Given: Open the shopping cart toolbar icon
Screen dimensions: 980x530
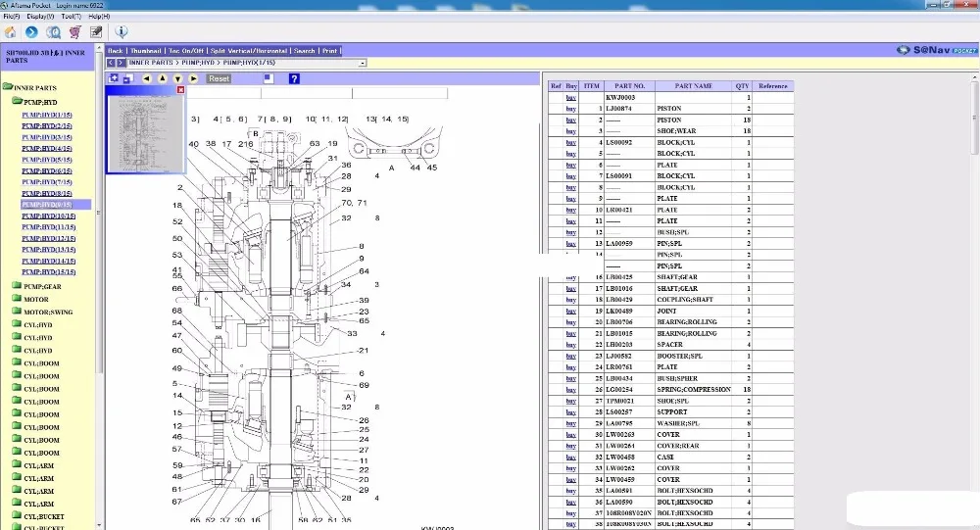Looking at the screenshot, I should click(74, 32).
